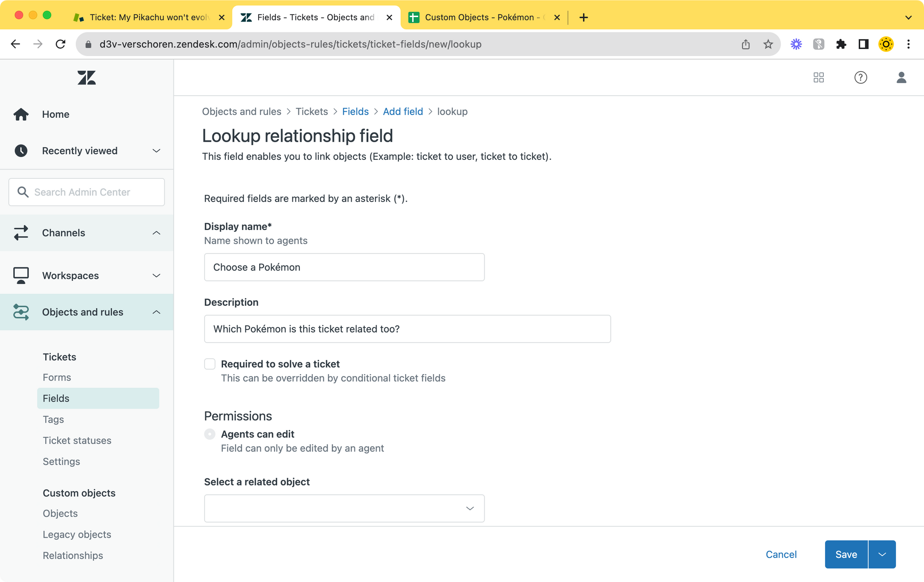Enable Required to solve a ticket
The width and height of the screenshot is (924, 582).
pos(210,364)
